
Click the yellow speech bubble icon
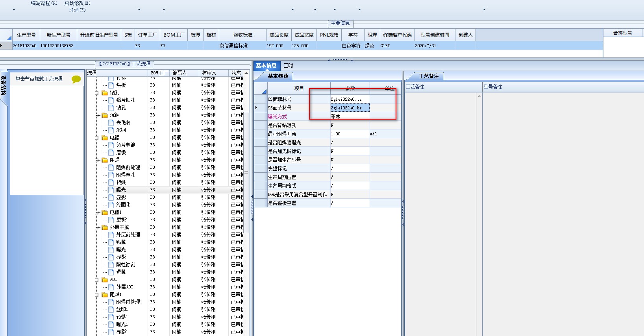tap(76, 79)
